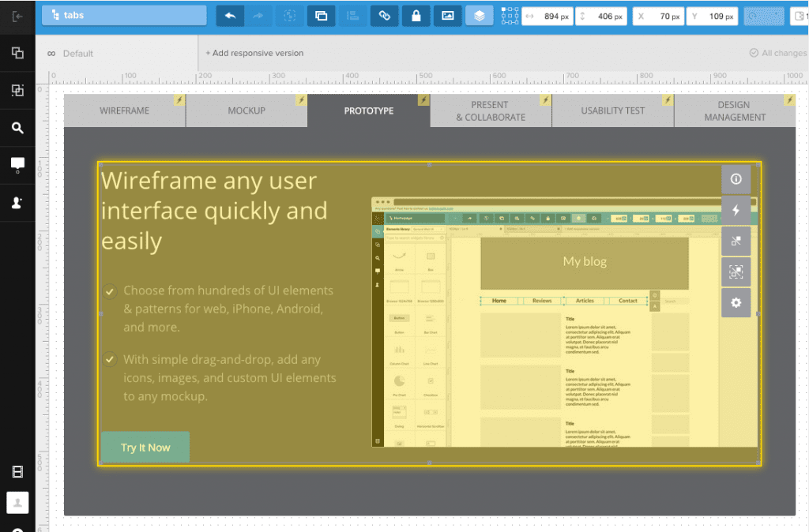809x532 pixels.
Task: Open element settings gear on floating toolbar
Action: pyautogui.click(x=736, y=302)
